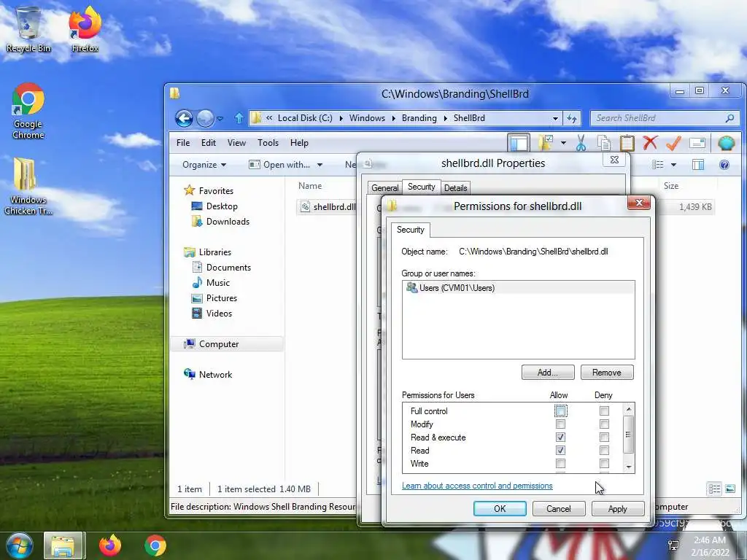Screen dimensions: 747x560
Task: Open the Tools menu
Action: 268,143
